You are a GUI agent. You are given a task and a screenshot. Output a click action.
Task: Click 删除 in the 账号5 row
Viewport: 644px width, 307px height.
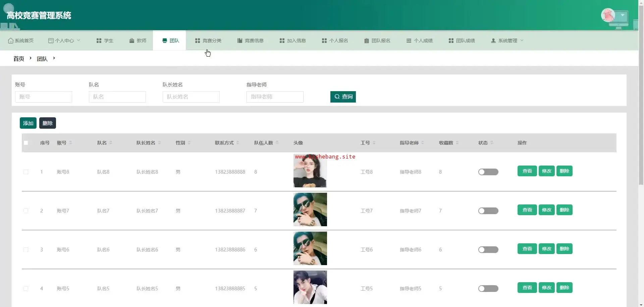(565, 288)
